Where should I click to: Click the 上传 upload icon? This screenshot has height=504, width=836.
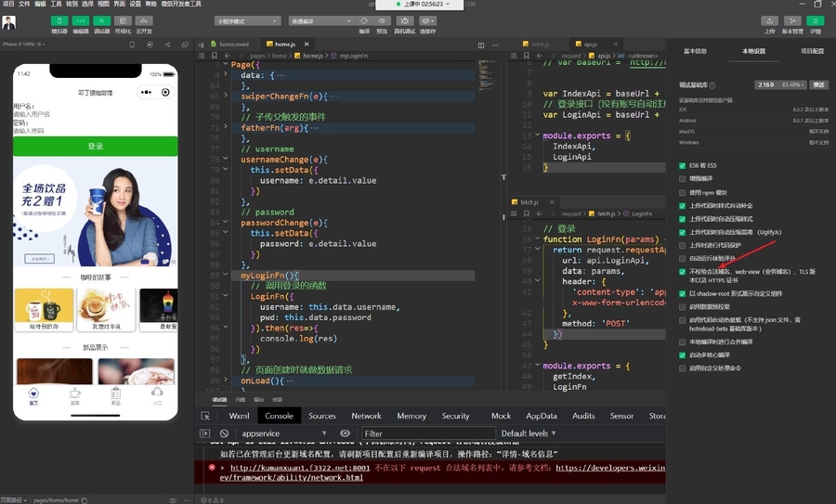[x=769, y=19]
